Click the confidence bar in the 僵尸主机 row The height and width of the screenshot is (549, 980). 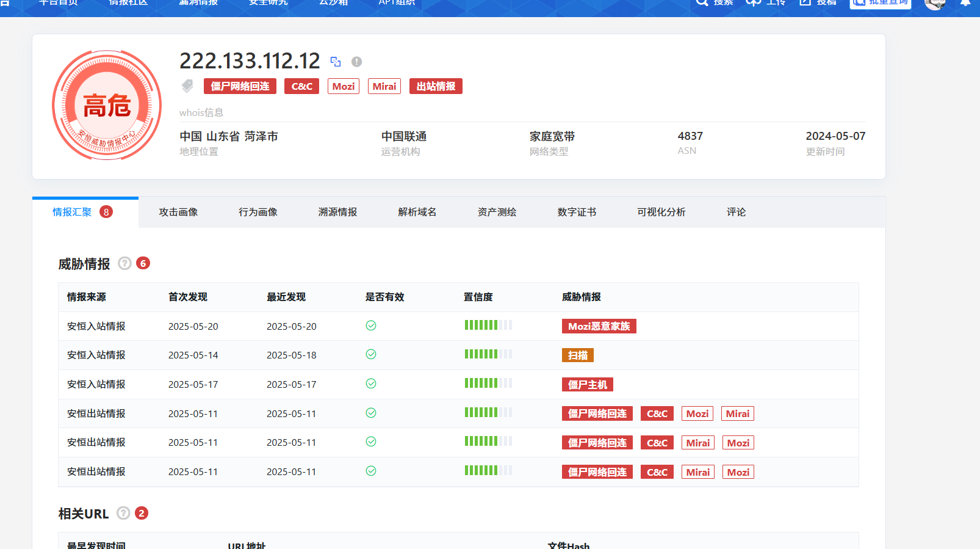pyautogui.click(x=488, y=384)
